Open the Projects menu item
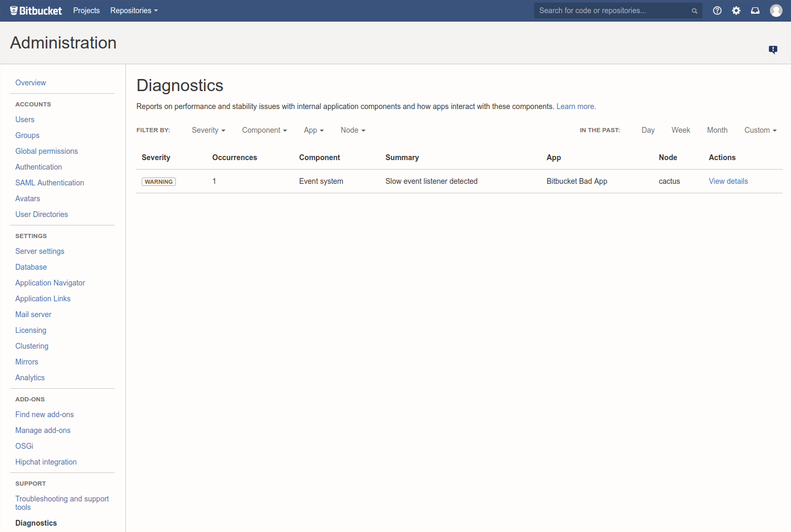 pos(86,11)
